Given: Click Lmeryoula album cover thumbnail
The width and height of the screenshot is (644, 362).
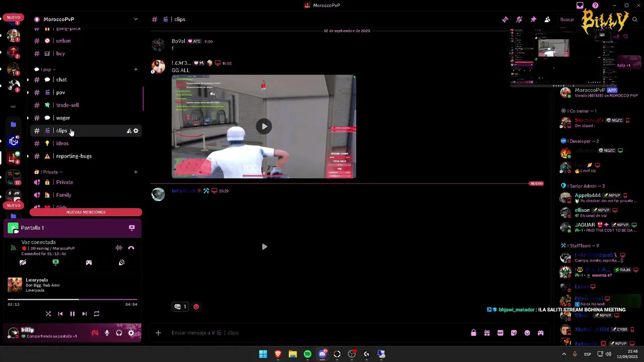Looking at the screenshot, I should click(x=15, y=285).
